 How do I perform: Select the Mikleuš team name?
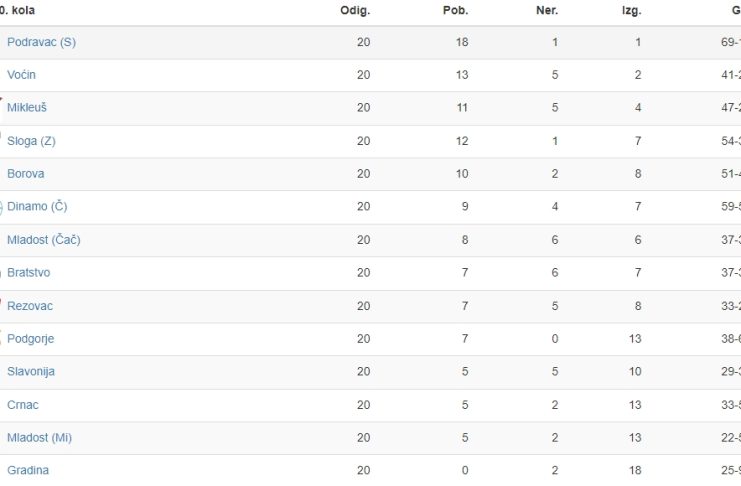[x=27, y=107]
